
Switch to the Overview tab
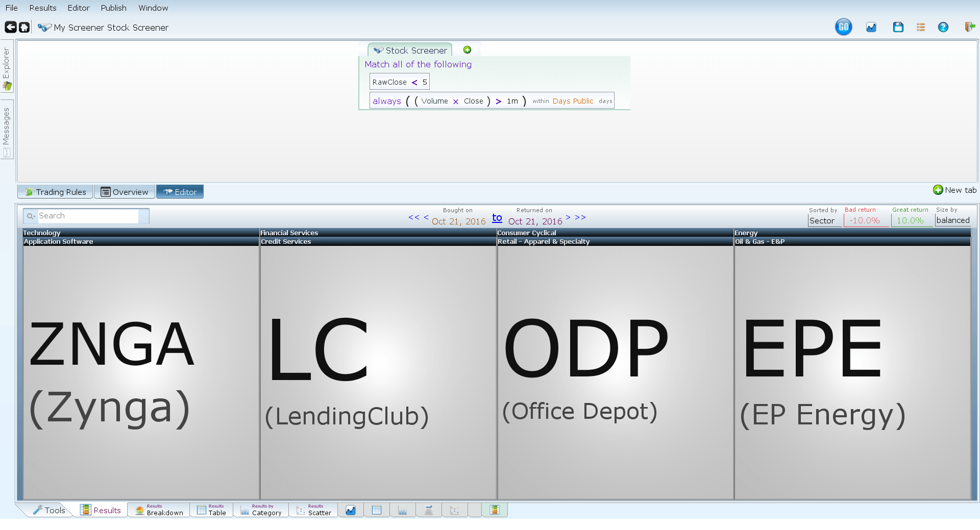(125, 192)
